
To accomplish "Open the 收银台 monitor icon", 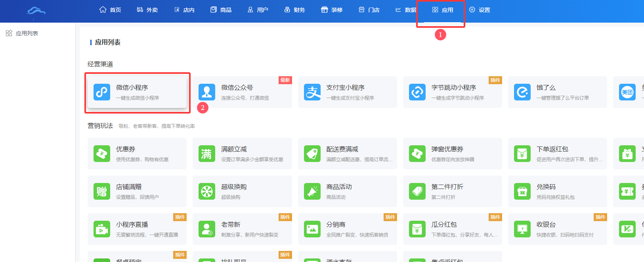I will click(x=522, y=229).
